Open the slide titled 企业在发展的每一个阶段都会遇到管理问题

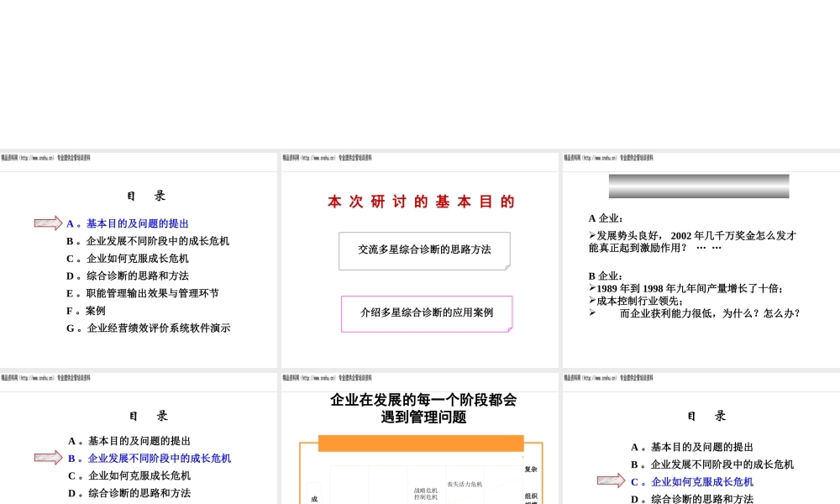pos(420,438)
